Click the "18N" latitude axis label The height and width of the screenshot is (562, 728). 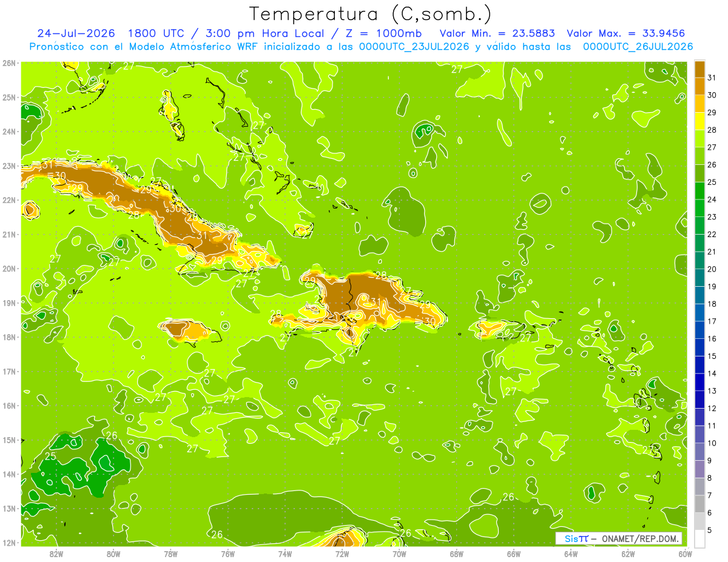[x=9, y=337]
